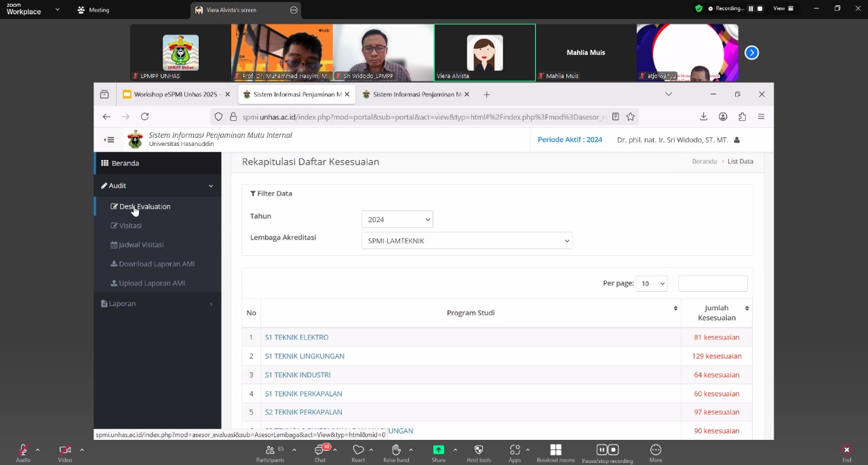Open the Breakout rooms icon
Image resolution: width=868 pixels, height=465 pixels.
pos(555,450)
